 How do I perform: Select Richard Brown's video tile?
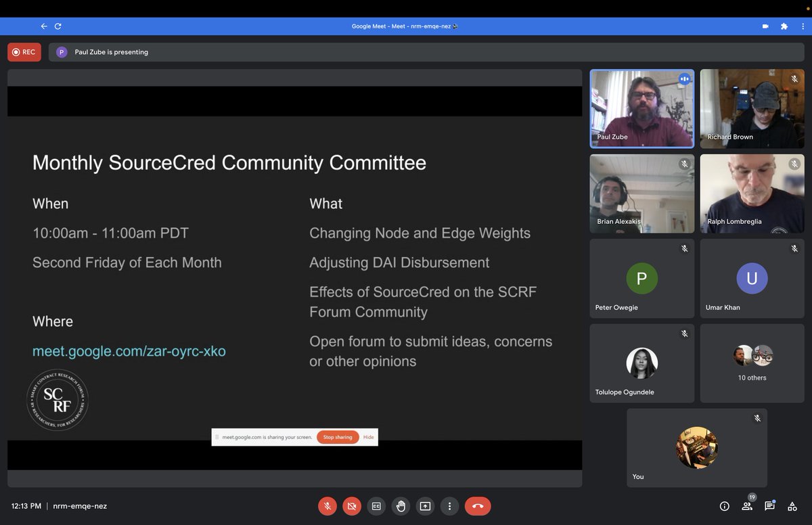(x=752, y=108)
